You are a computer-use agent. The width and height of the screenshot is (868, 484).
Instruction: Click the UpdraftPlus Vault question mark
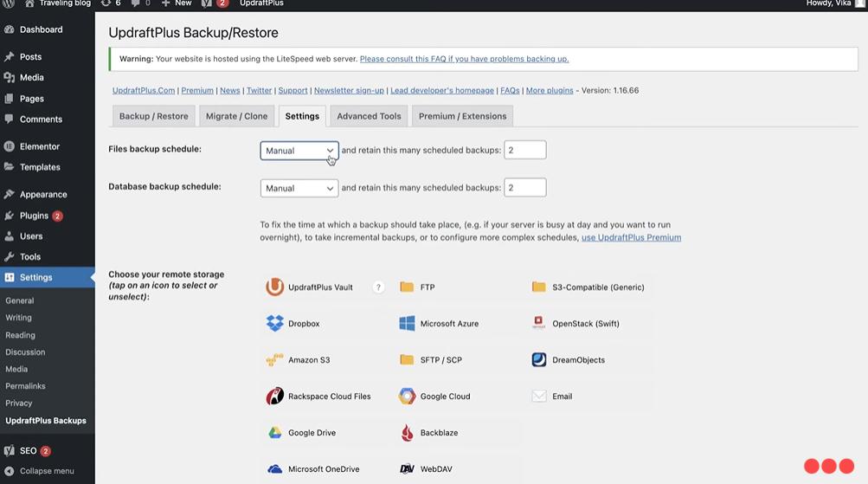[378, 287]
